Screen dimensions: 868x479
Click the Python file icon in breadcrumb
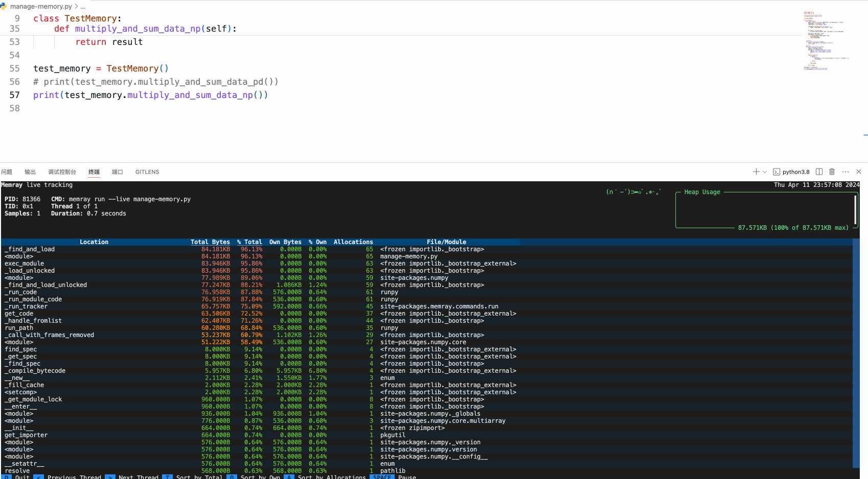point(4,6)
